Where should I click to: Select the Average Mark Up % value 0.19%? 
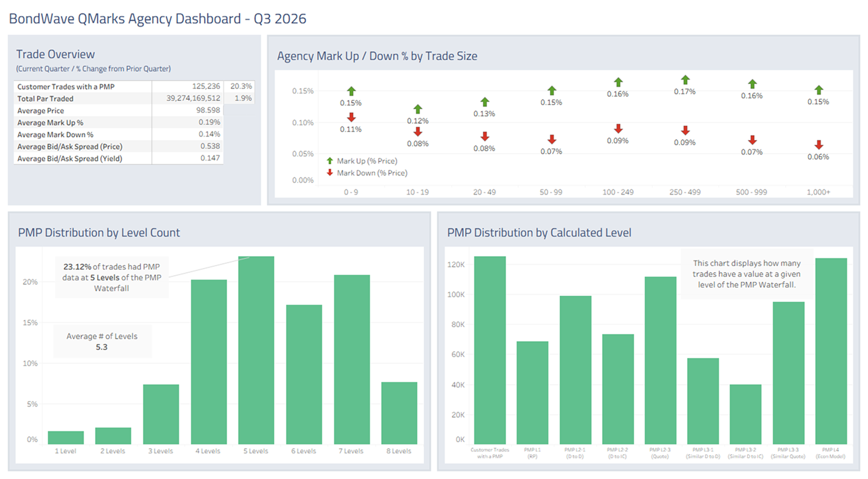210,122
